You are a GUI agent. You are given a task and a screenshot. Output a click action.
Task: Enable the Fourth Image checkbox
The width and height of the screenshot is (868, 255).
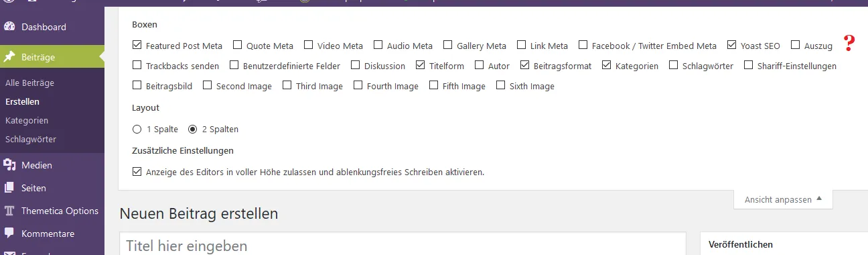tap(358, 86)
